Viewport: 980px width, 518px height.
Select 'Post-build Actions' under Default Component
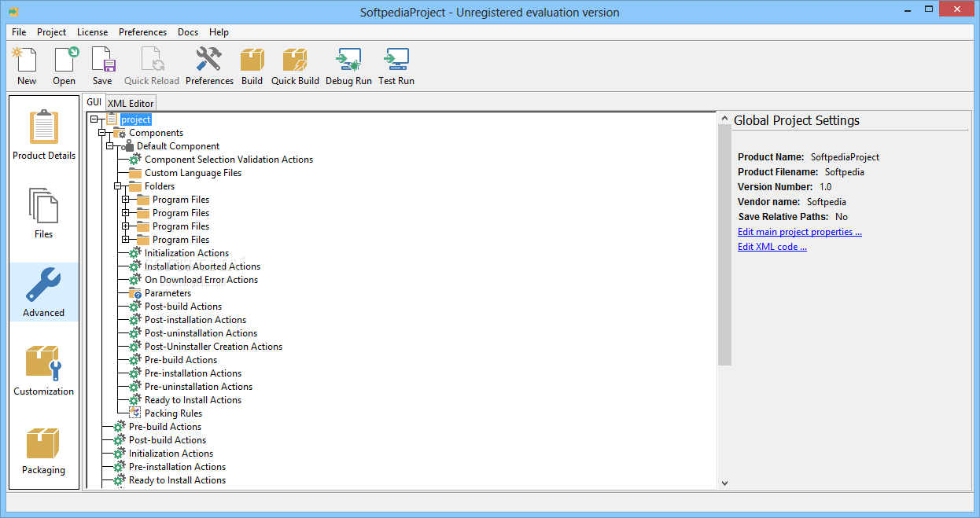tap(183, 307)
